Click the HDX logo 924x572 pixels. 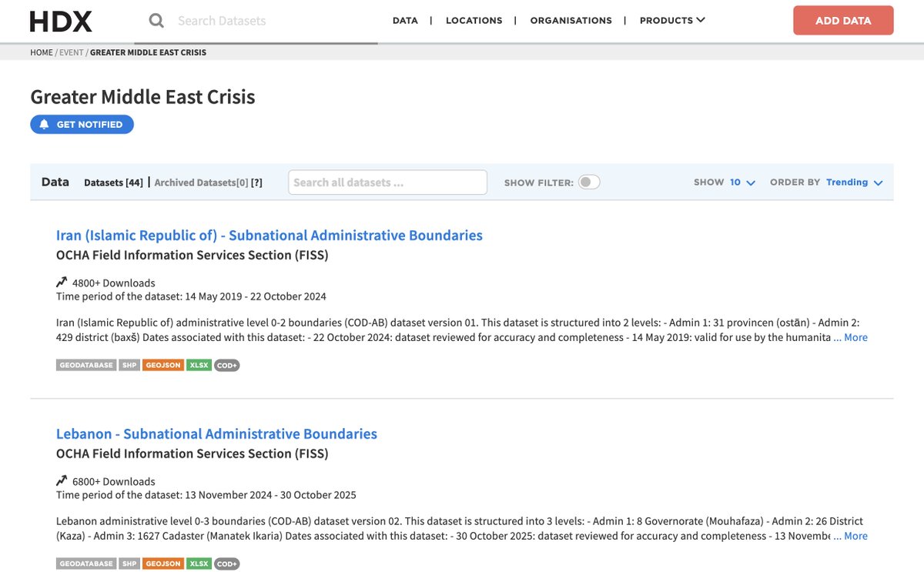click(60, 21)
